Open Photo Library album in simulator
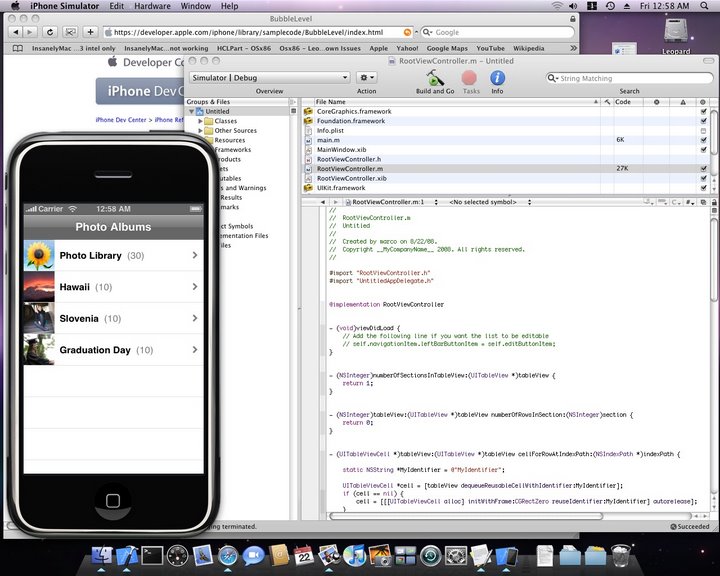Screen dimensions: 720x576 pos(113,255)
